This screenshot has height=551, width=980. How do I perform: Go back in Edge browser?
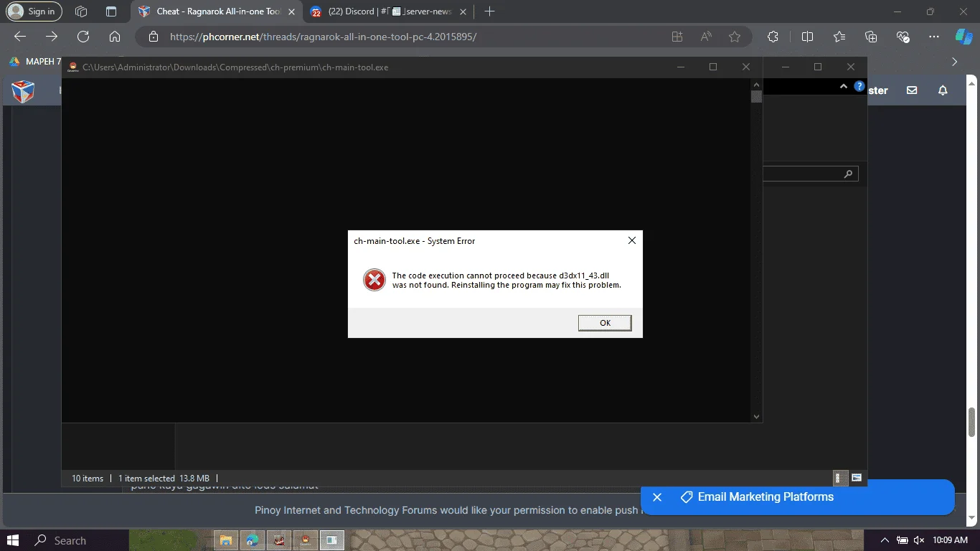click(x=20, y=37)
